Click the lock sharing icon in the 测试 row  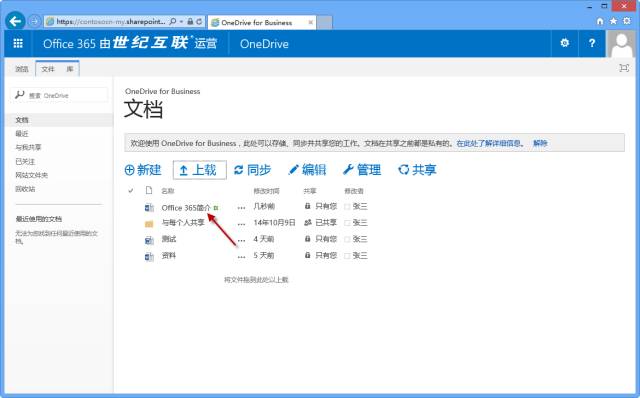click(x=307, y=239)
